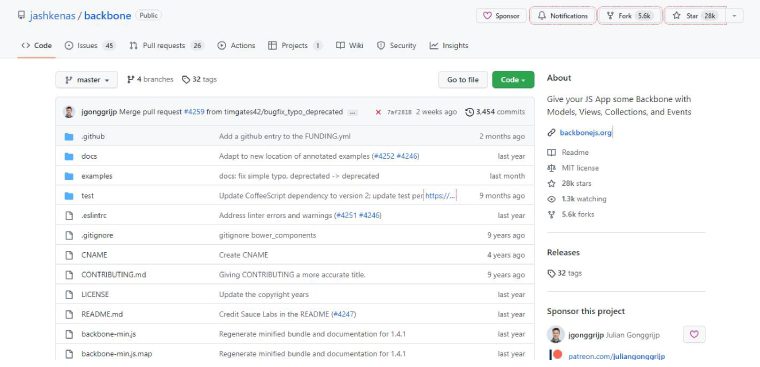The height and width of the screenshot is (367, 760).
Task: Click the jgonggrijp avatar in commit row
Action: [x=69, y=112]
